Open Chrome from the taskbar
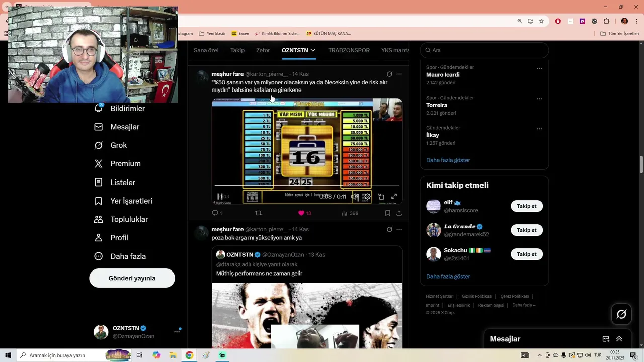 (x=189, y=355)
